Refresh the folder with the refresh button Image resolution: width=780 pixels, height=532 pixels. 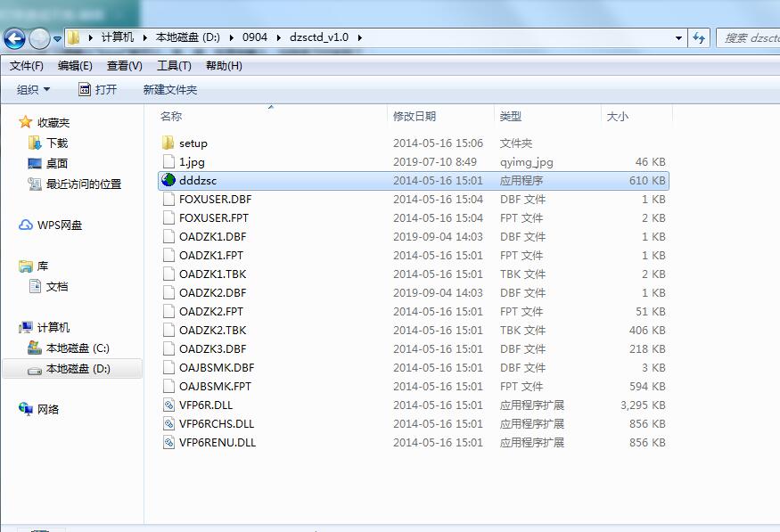tap(699, 37)
